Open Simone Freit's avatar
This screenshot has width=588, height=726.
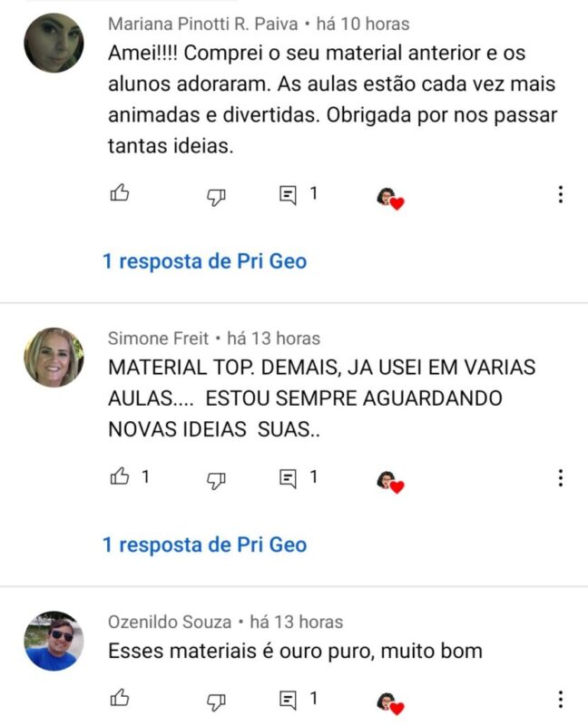(x=54, y=357)
